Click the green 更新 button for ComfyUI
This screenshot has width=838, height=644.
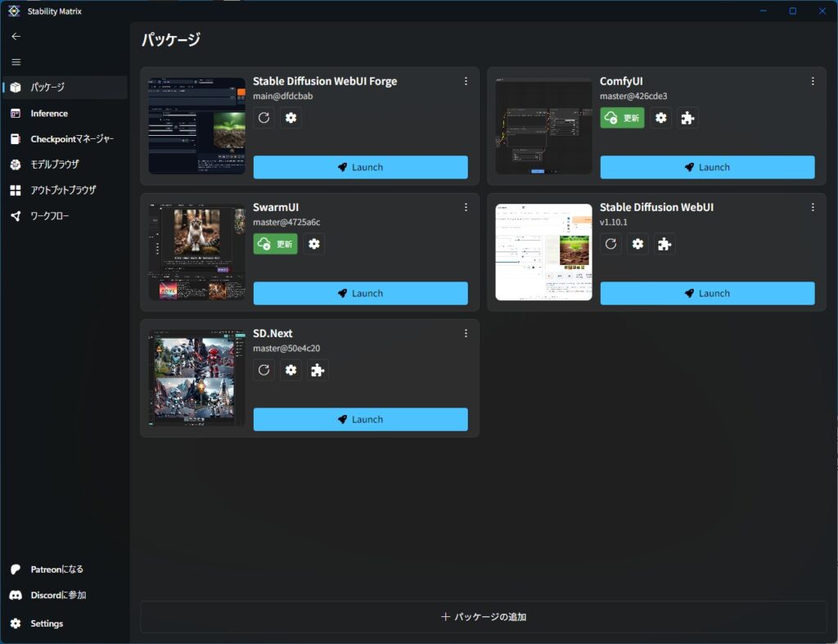(622, 118)
